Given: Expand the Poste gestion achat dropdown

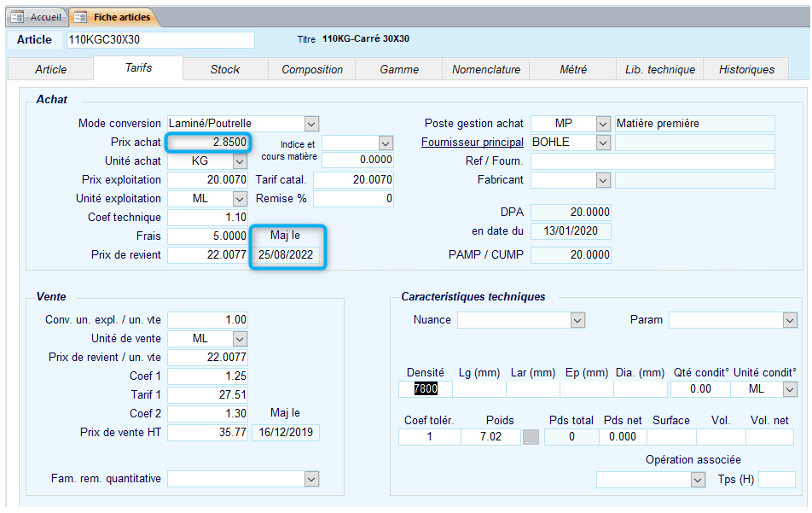Looking at the screenshot, I should (604, 124).
